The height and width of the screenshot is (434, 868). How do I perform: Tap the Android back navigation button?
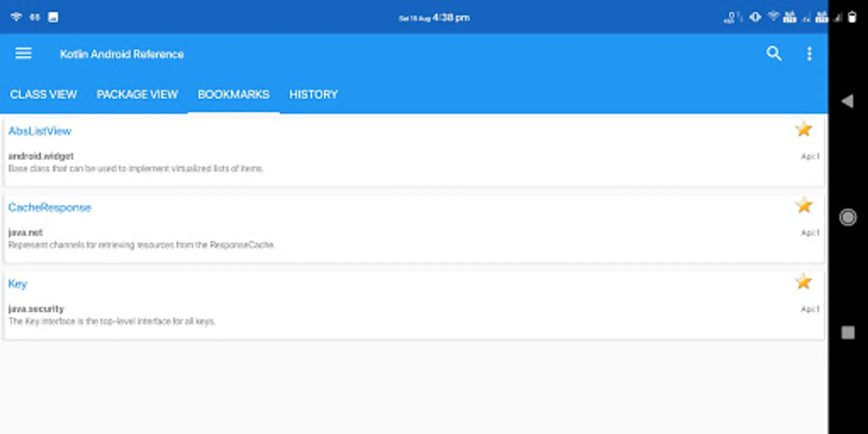pyautogui.click(x=847, y=101)
